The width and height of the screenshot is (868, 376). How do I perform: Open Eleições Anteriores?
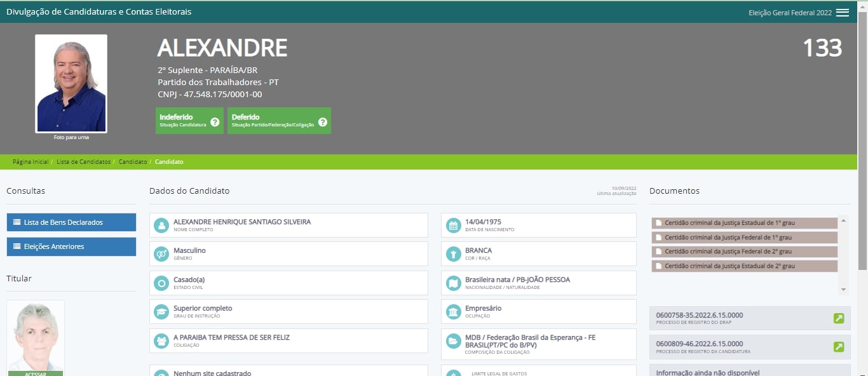pyautogui.click(x=71, y=246)
